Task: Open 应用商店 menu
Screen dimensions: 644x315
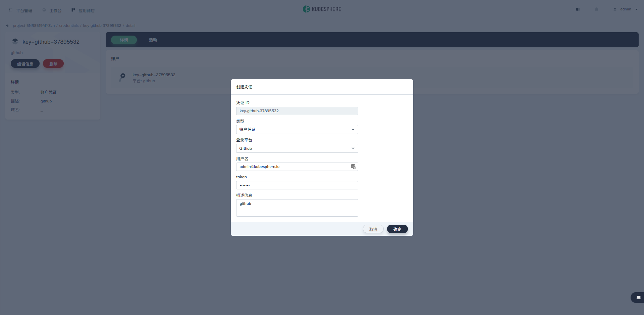Action: [x=83, y=10]
